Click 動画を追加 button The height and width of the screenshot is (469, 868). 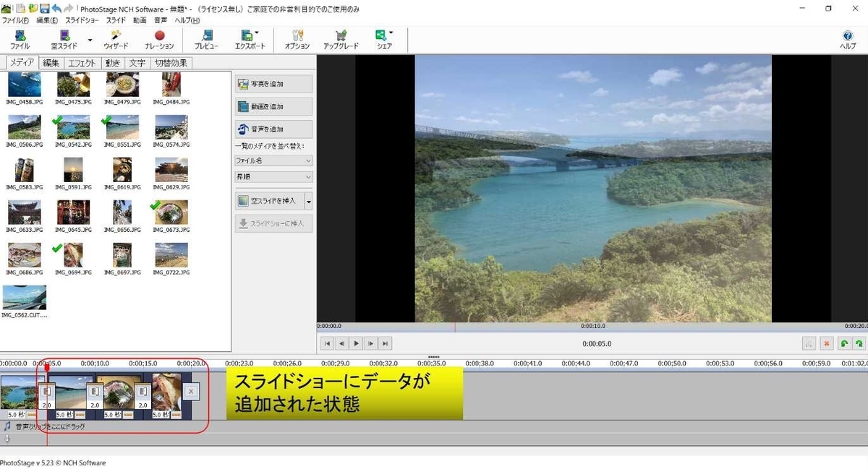tap(273, 107)
